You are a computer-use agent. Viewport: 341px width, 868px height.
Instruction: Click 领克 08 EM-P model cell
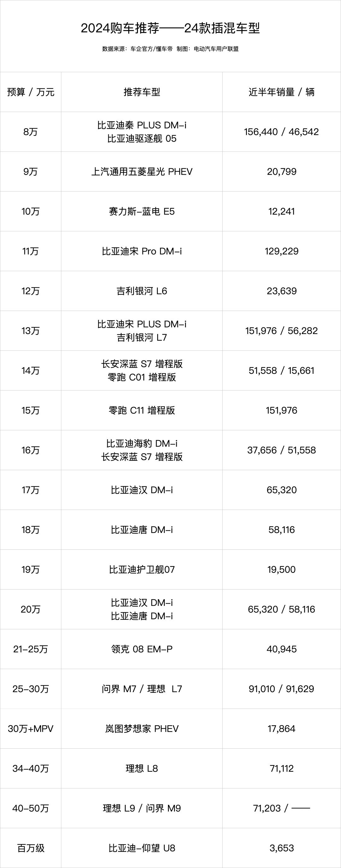142,649
